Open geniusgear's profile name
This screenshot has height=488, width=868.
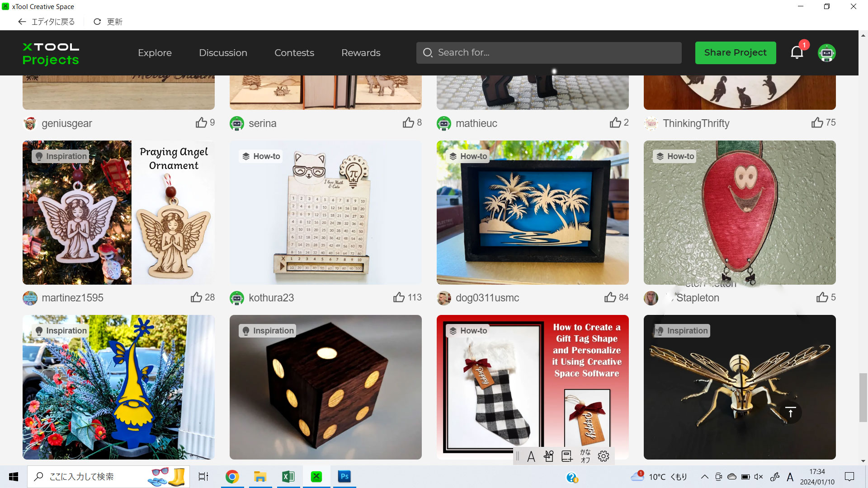tap(67, 123)
